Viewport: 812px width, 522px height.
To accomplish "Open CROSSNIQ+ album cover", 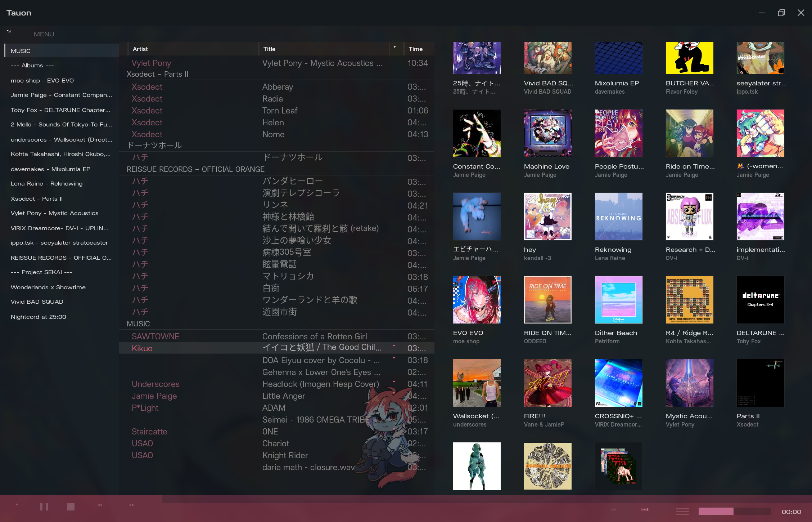I will [618, 383].
